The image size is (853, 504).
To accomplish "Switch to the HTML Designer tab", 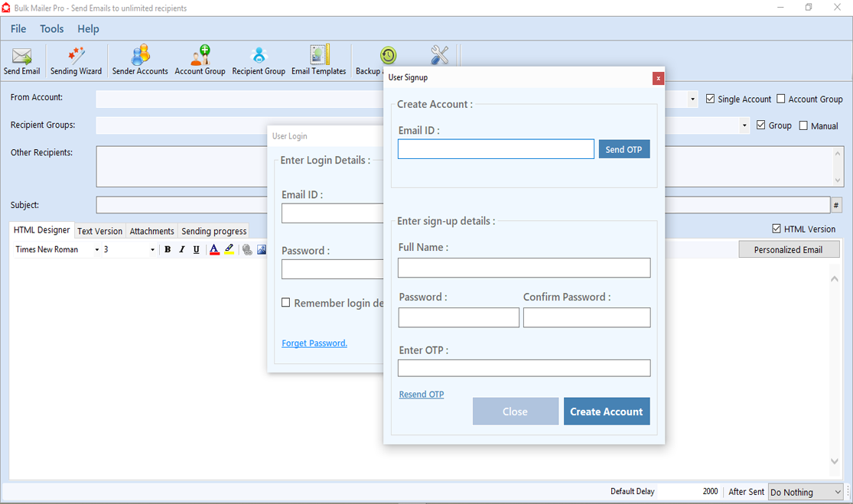I will click(41, 230).
